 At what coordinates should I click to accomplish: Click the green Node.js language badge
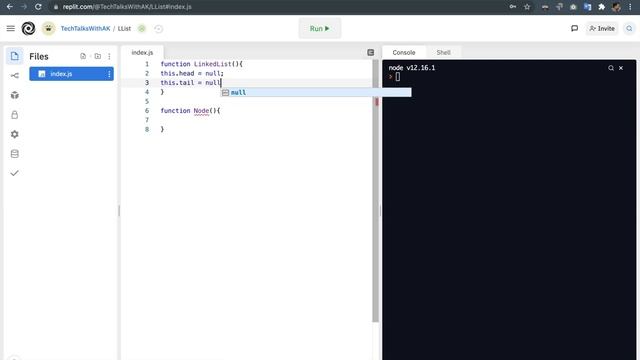pos(142,29)
